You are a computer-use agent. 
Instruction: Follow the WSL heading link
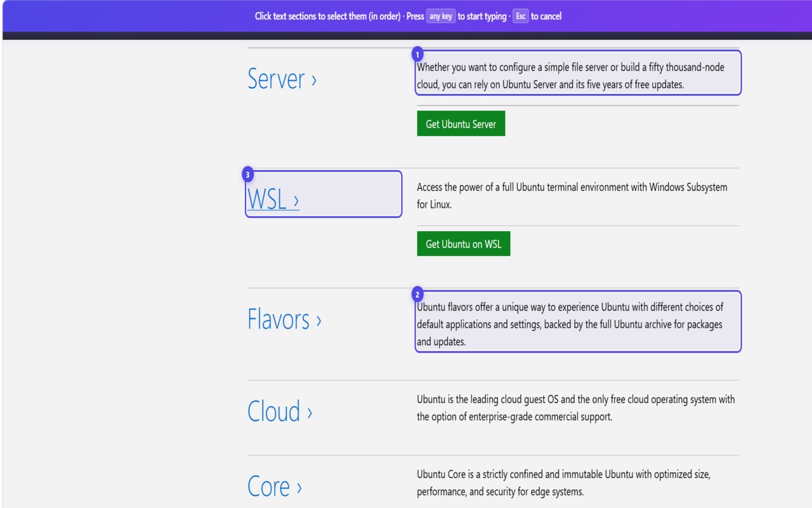(273, 199)
